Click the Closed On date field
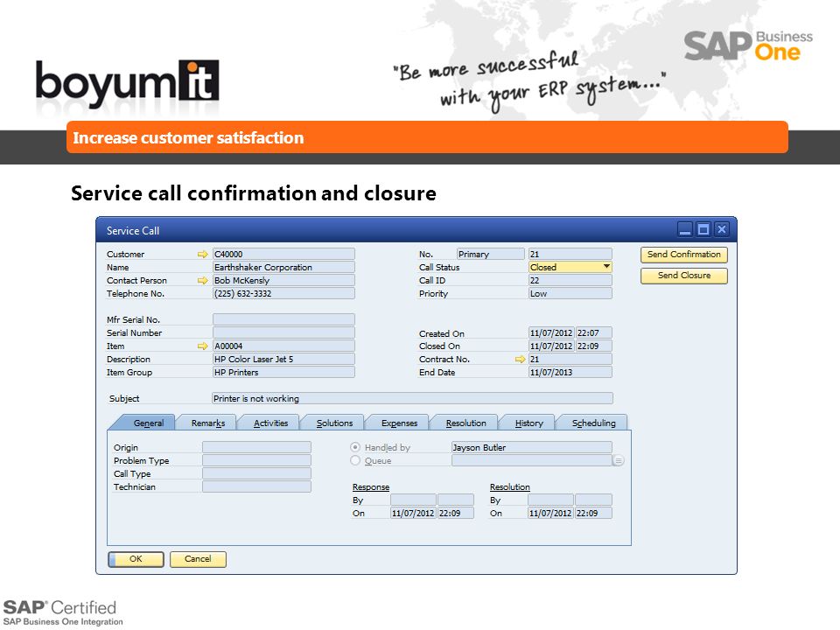Screen dimensions: 840x630 pos(551,346)
